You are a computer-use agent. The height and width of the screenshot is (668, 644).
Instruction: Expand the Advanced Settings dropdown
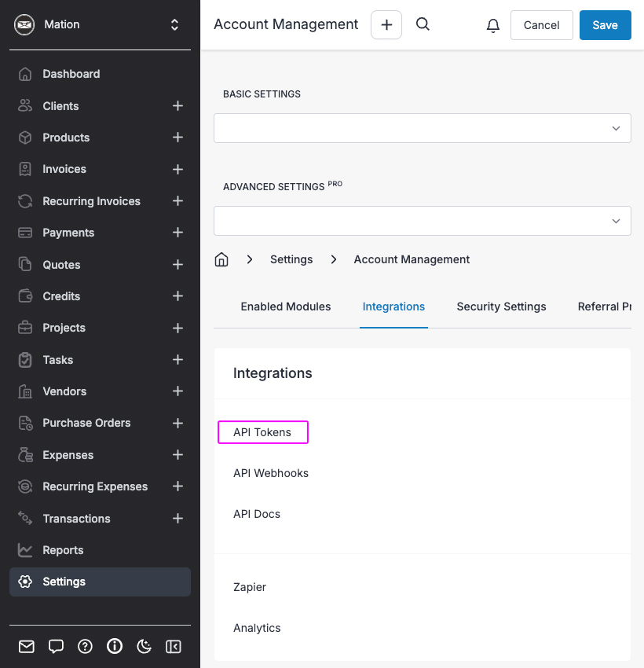tap(423, 221)
